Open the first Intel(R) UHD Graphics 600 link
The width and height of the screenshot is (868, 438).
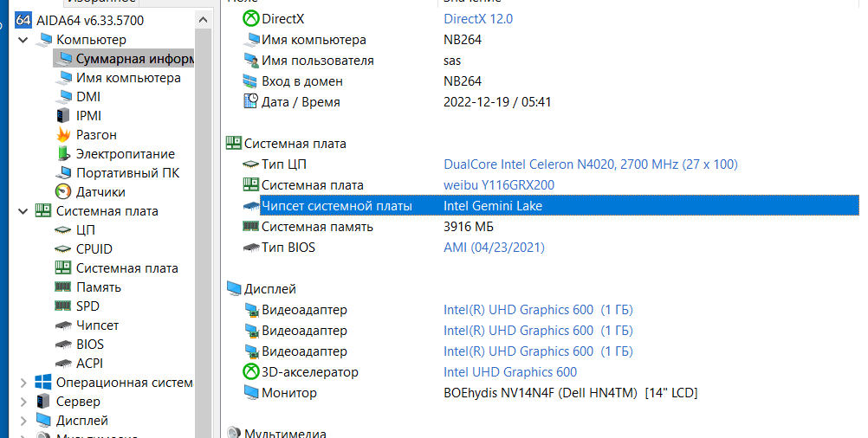pyautogui.click(x=538, y=310)
